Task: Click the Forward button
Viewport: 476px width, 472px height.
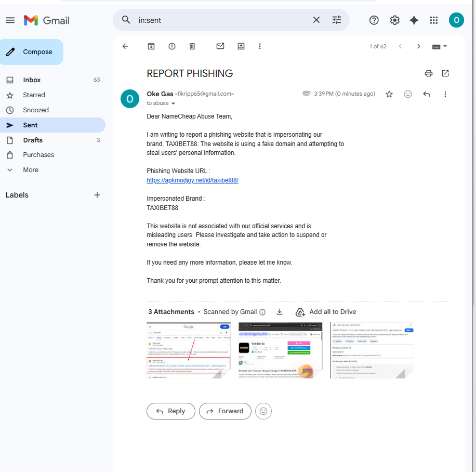Action: click(x=225, y=411)
